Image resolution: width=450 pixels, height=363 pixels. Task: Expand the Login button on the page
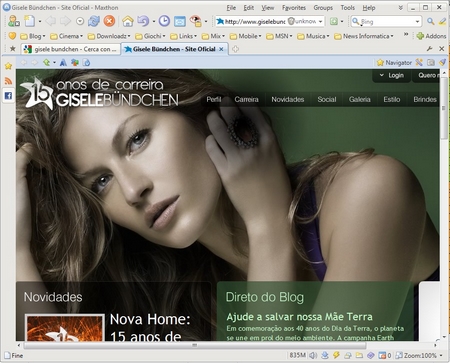click(x=392, y=75)
